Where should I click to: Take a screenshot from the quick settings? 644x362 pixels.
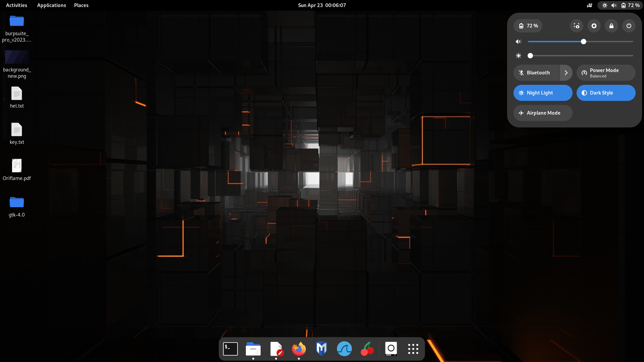[x=576, y=26]
